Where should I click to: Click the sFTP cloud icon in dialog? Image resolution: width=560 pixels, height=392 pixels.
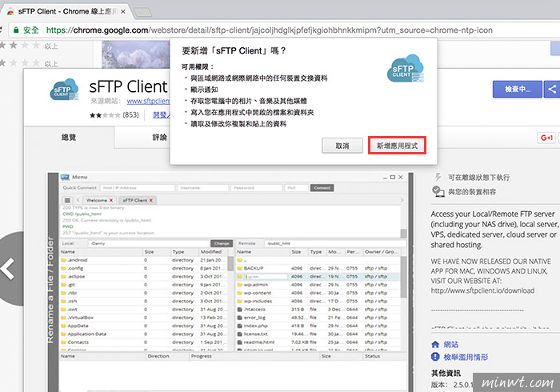coord(406,68)
